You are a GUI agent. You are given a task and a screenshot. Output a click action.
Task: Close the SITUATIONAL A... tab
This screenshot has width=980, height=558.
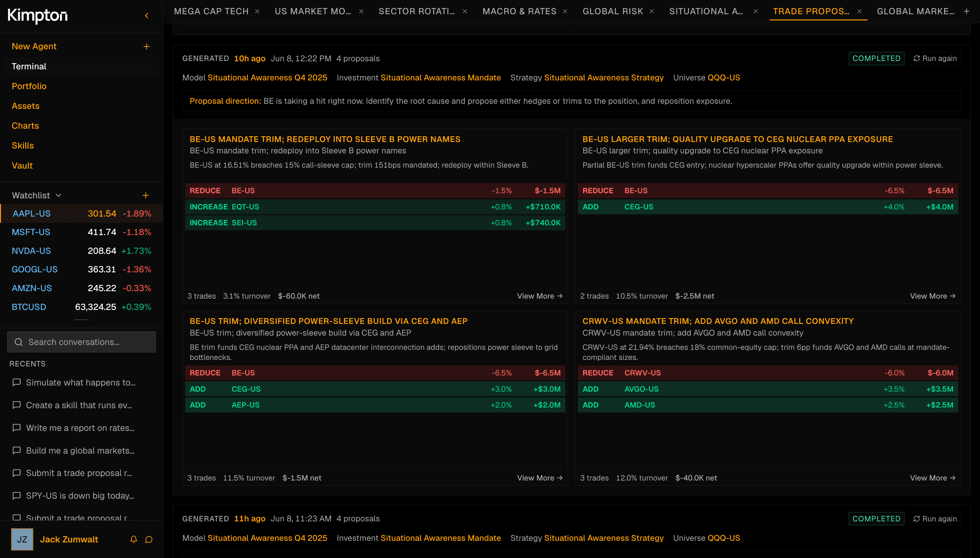(756, 11)
